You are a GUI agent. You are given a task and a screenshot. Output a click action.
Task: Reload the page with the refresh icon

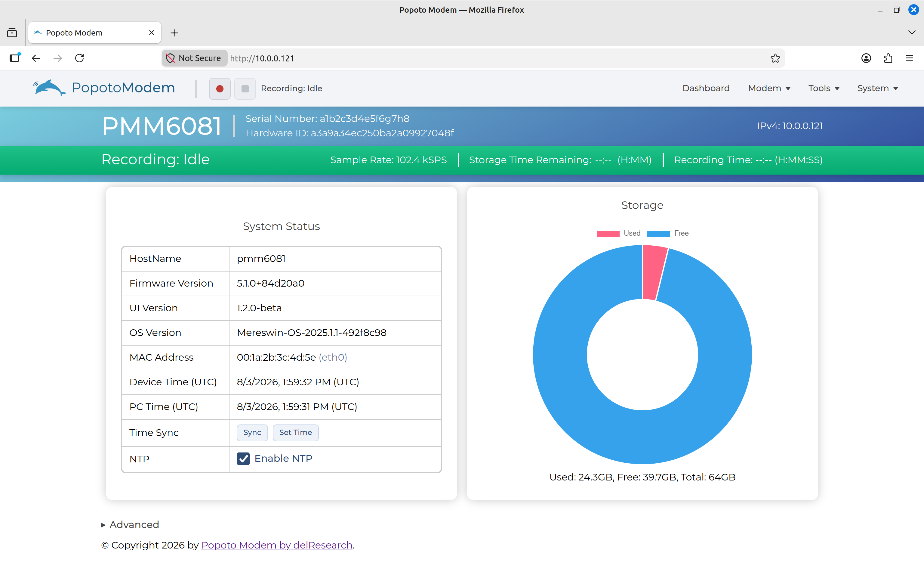point(79,58)
